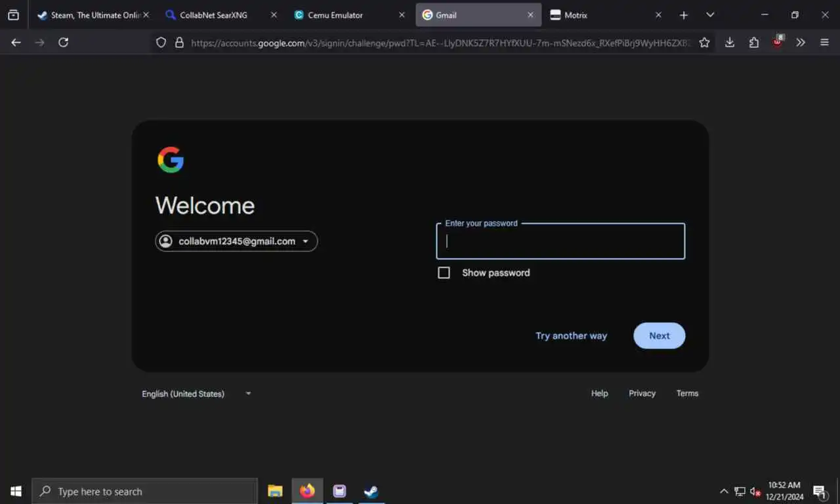840x504 pixels.
Task: Open the Terms link
Action: (688, 394)
